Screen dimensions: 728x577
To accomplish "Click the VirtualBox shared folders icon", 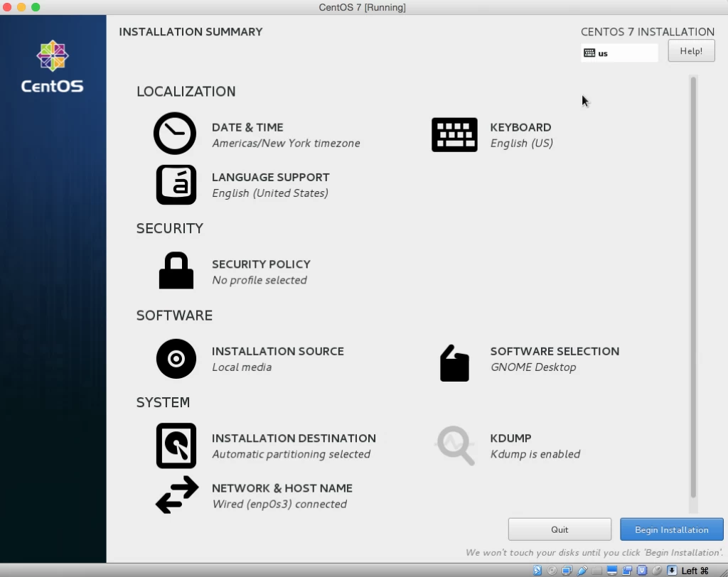I will (x=596, y=571).
